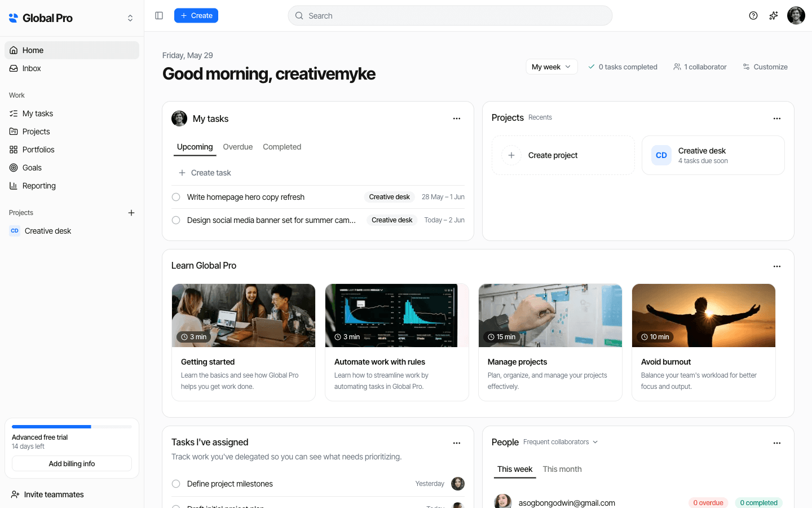Screen dimensions: 812x508
Task: Expand Frequent collaborators dropdown
Action: click(x=561, y=442)
